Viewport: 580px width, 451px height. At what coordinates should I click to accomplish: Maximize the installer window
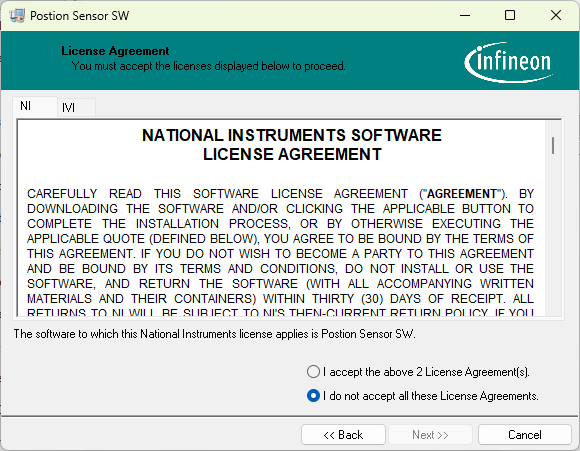[x=510, y=16]
